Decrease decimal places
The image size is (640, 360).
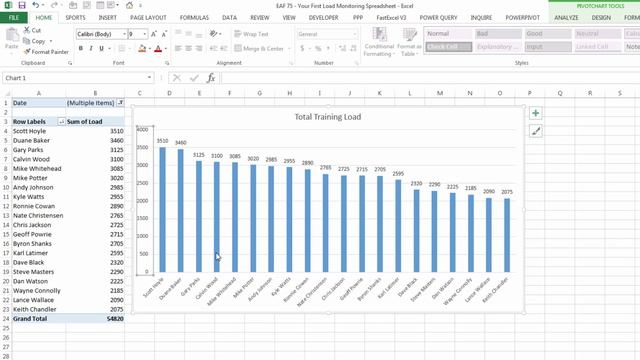coord(353,49)
